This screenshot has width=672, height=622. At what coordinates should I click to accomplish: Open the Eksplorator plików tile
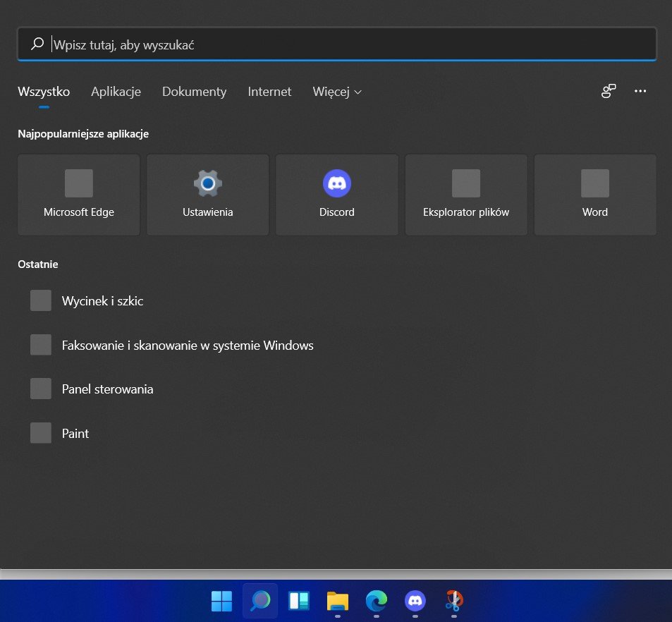466,195
